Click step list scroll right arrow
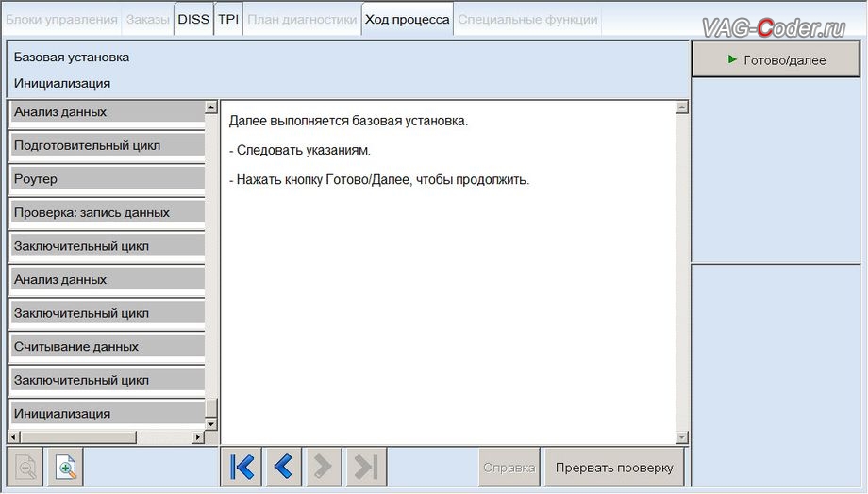Screen dimensions: 868x494 click(197, 437)
